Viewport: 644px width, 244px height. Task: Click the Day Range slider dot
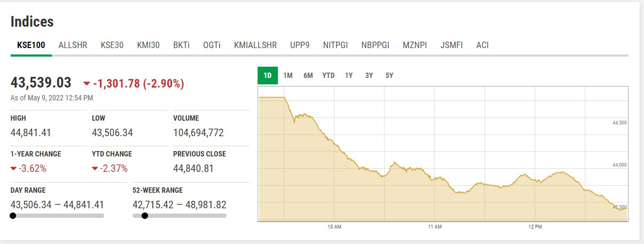pyautogui.click(x=13, y=216)
